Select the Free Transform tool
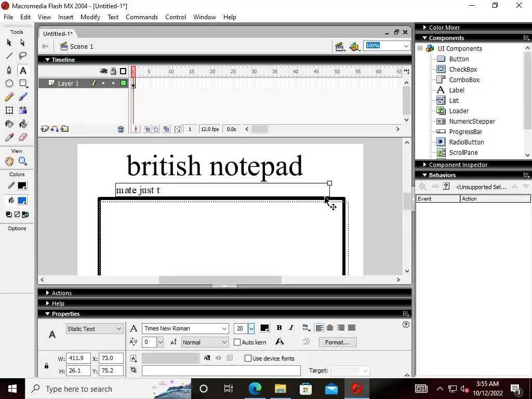 click(x=9, y=110)
